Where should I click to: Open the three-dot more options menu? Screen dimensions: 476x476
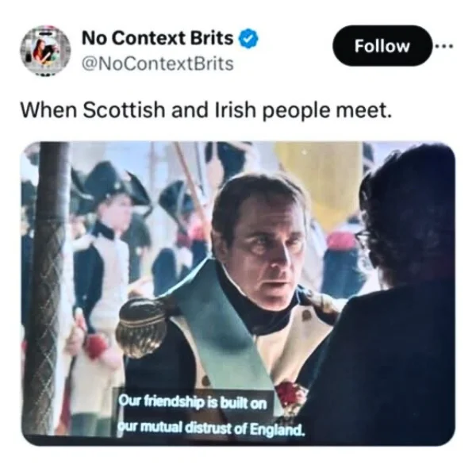tap(443, 46)
